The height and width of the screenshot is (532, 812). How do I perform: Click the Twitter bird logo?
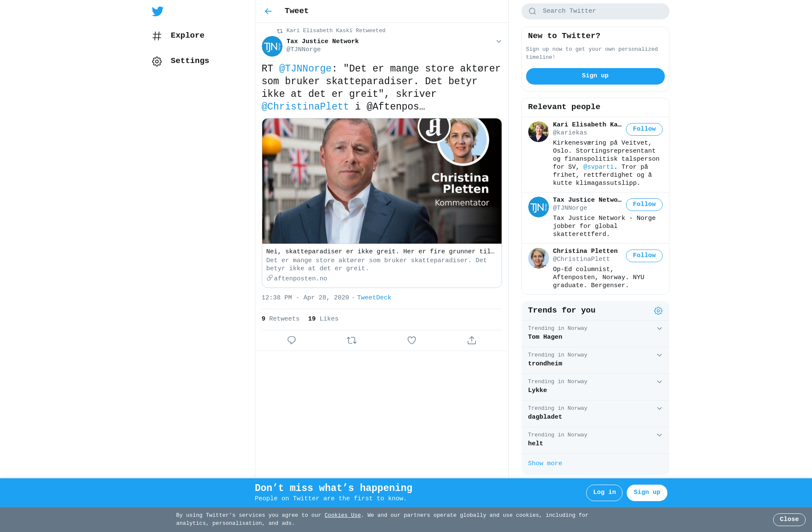click(158, 11)
